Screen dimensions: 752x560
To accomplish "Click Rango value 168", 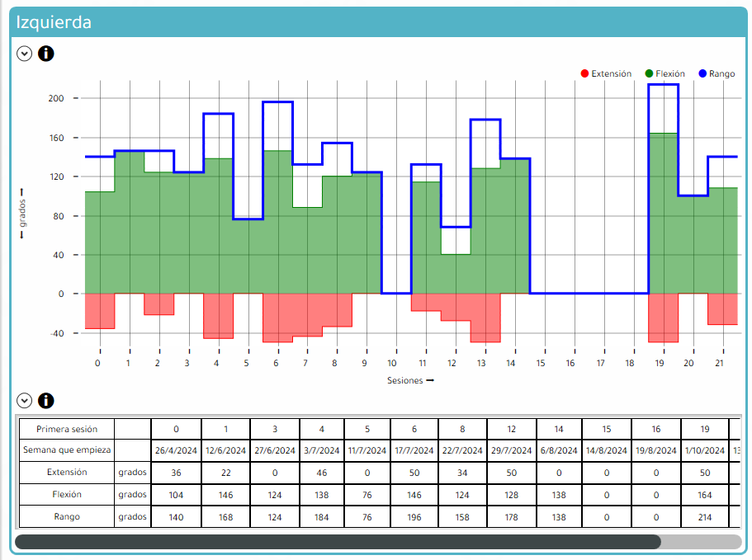I will (226, 517).
